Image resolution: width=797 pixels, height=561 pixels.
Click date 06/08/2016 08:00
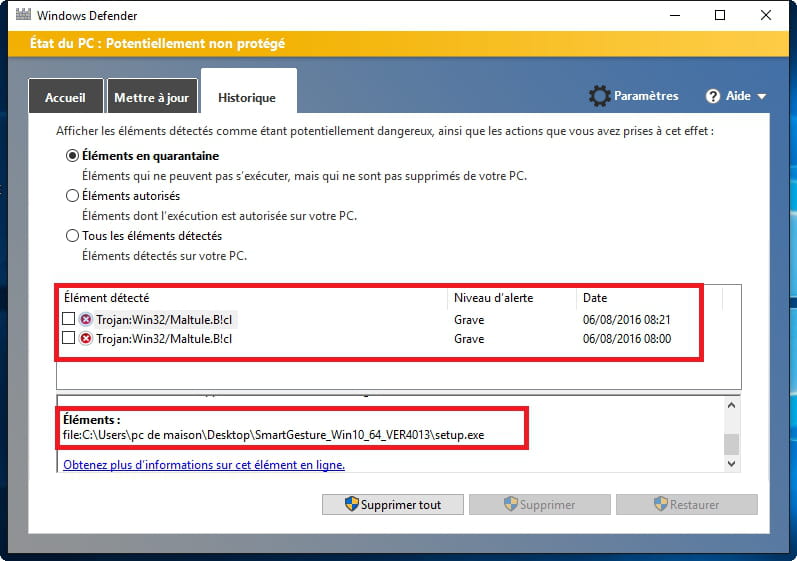tap(627, 339)
